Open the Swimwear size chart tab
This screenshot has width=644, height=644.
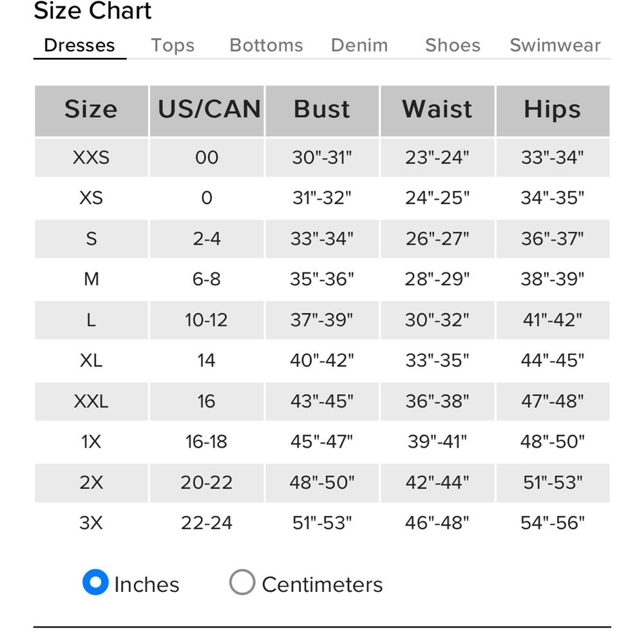[x=555, y=46]
